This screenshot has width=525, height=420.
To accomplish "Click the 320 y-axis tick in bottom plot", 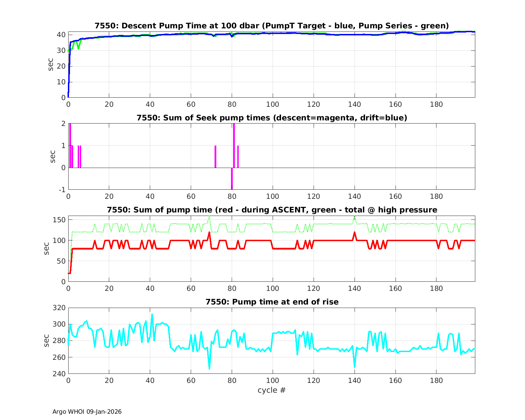I will pyautogui.click(x=59, y=308).
